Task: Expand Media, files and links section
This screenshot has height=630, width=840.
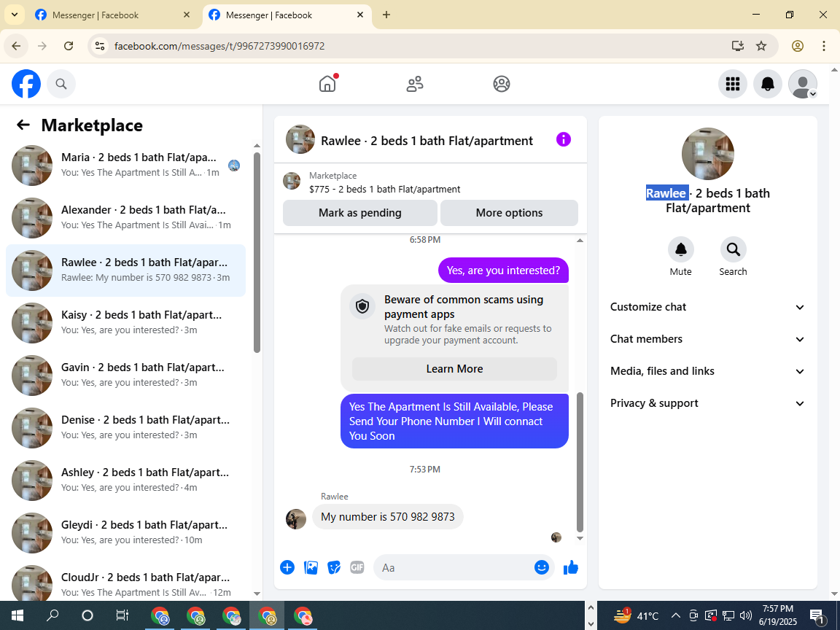Action: (708, 371)
